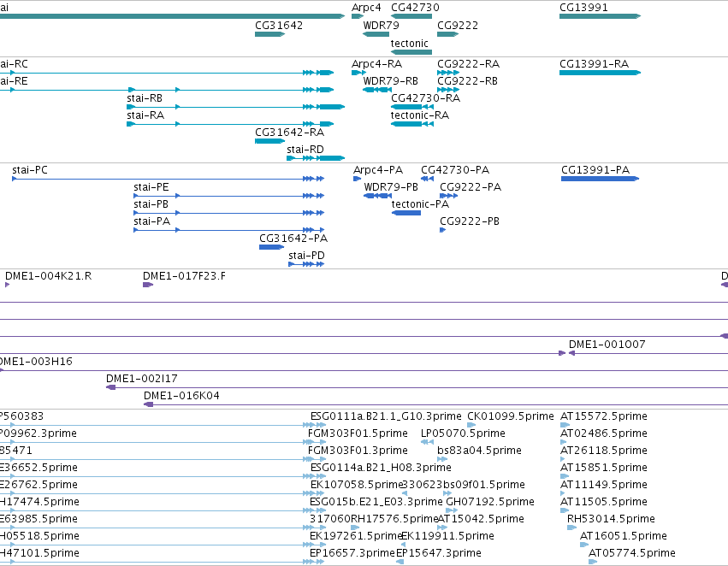Select the LP05070.5prime EST label
728x566 pixels.
pos(463,433)
